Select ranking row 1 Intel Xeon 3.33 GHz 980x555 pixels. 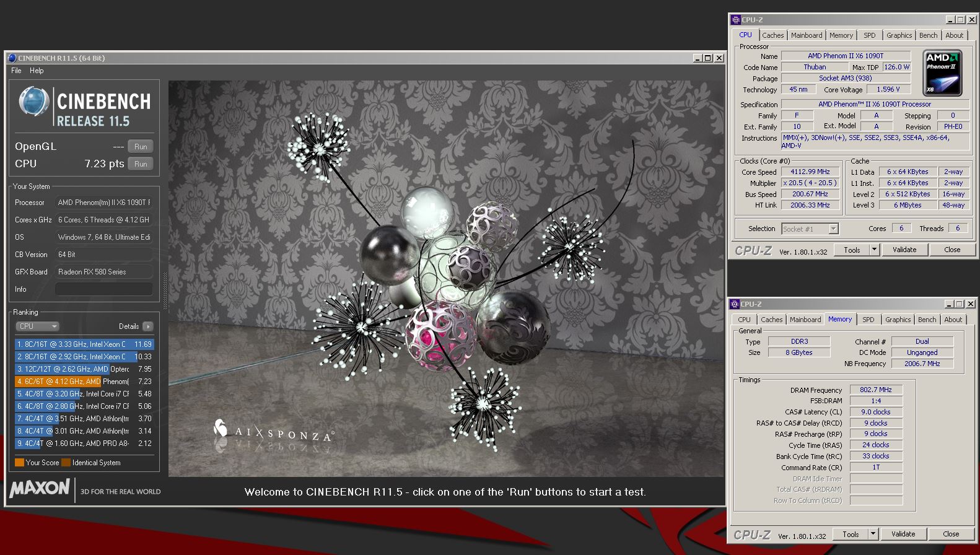pos(84,344)
